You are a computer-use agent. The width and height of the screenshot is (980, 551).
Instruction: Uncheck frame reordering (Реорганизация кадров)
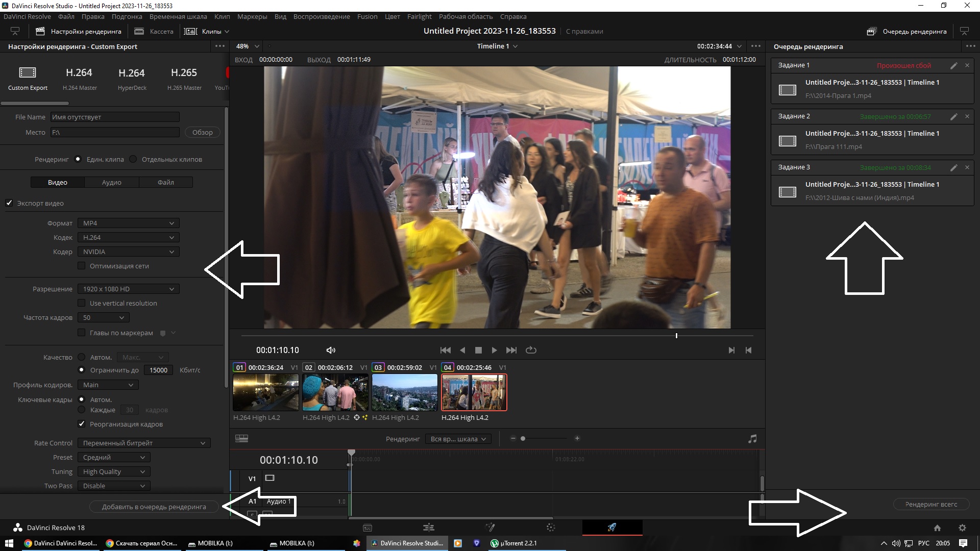coord(81,424)
